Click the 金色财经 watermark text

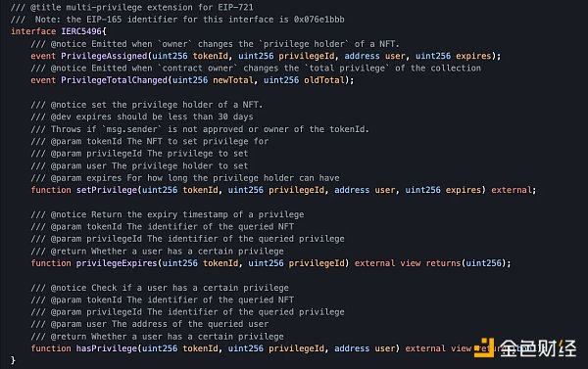click(x=538, y=348)
